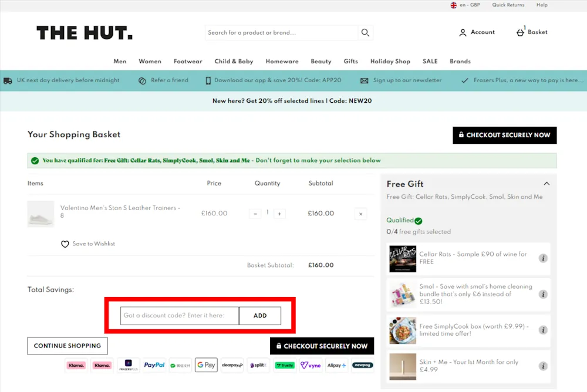This screenshot has width=587, height=392.
Task: Click top Checkout Securely Now button
Action: coord(505,135)
